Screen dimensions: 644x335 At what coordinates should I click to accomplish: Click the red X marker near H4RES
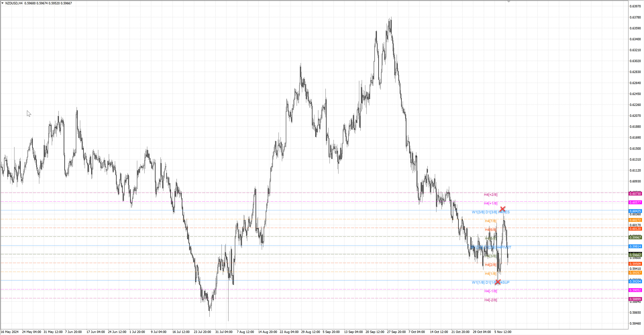(x=502, y=209)
